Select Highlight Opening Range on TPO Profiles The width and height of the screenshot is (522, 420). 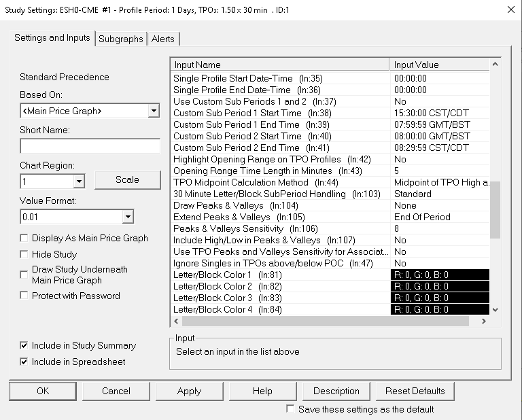coord(330,160)
